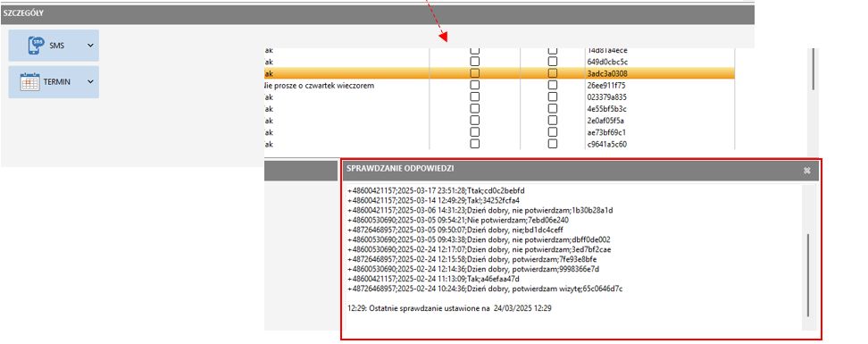Click log line ending with 7fe93e8bfe
This screenshot has width=868, height=344.
(x=472, y=259)
